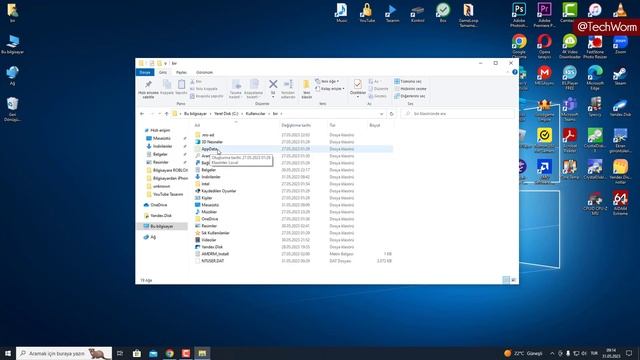Open the Dosya tab
Viewport: 640px width, 360px height.
click(145, 72)
